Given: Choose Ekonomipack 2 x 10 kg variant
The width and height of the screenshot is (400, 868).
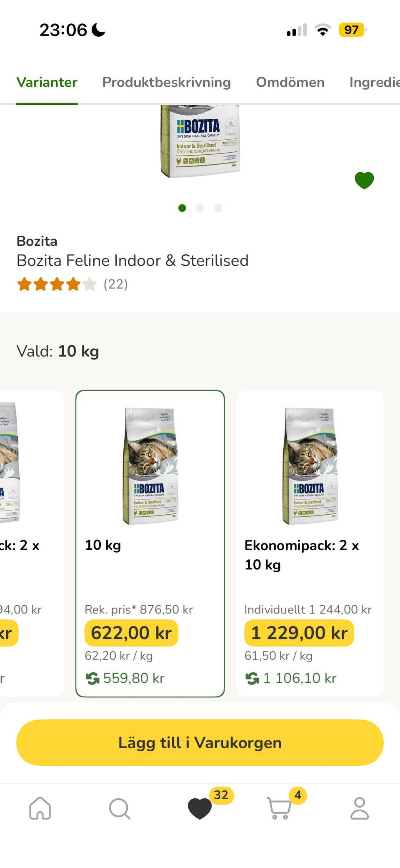Looking at the screenshot, I should (310, 543).
